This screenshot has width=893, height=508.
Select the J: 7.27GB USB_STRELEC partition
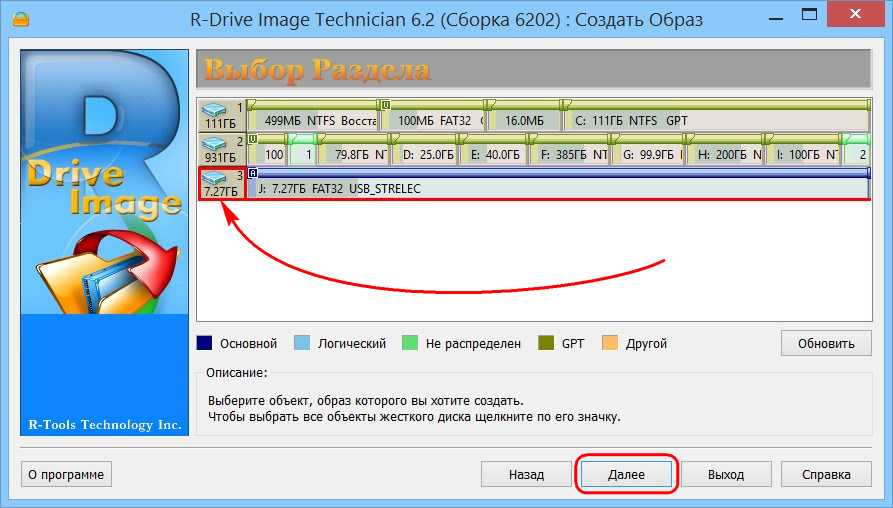coord(557,188)
